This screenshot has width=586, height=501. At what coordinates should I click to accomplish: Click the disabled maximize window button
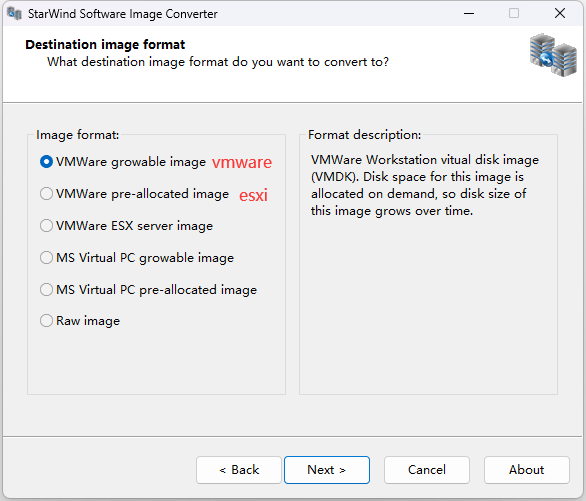[514, 13]
